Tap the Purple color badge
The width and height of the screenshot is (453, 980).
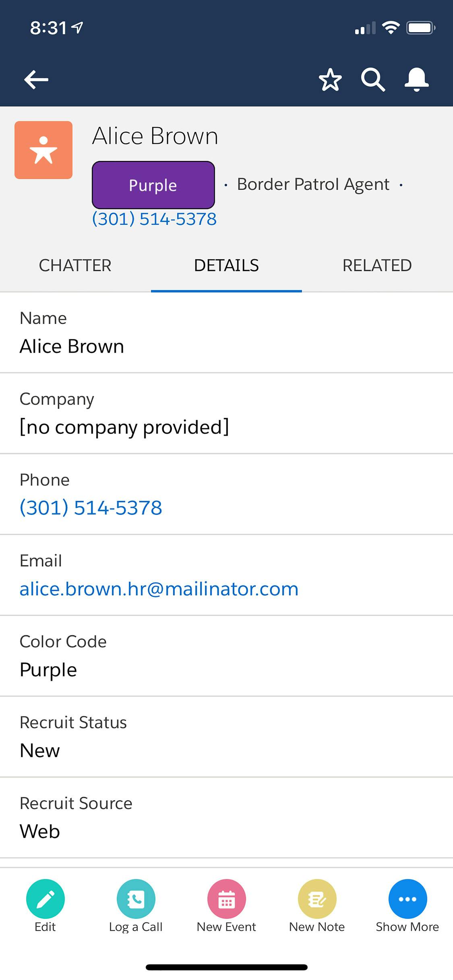pyautogui.click(x=153, y=185)
